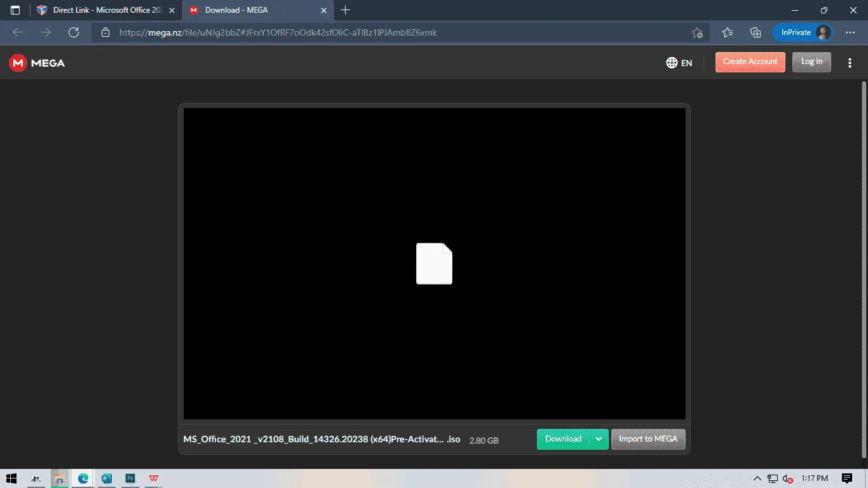The width and height of the screenshot is (868, 488).
Task: Click the file preview icon
Action: coord(434,264)
